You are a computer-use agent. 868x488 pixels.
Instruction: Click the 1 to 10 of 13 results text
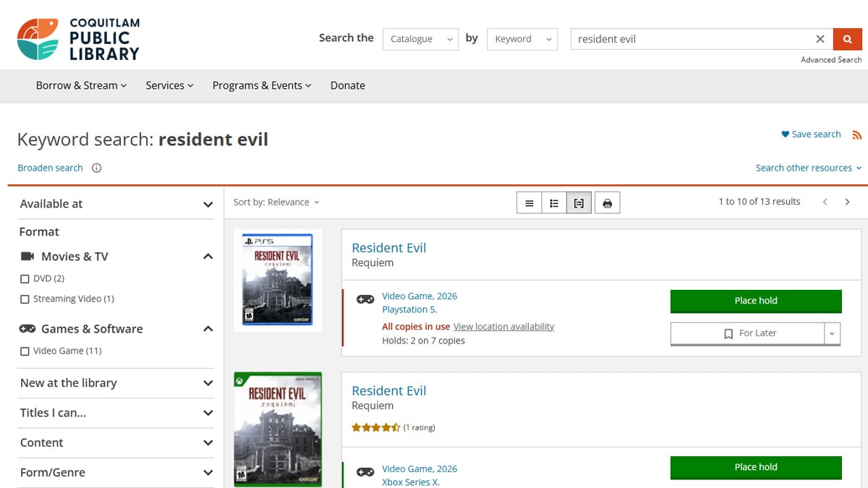click(x=759, y=202)
